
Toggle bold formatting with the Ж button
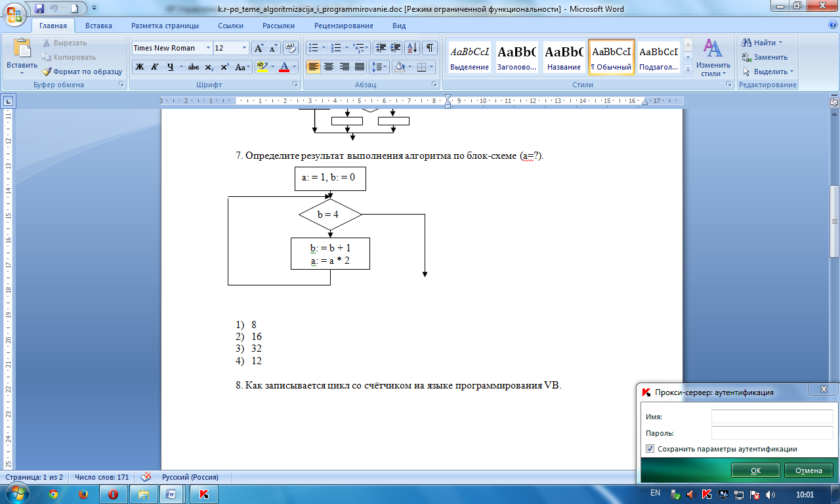pos(139,67)
